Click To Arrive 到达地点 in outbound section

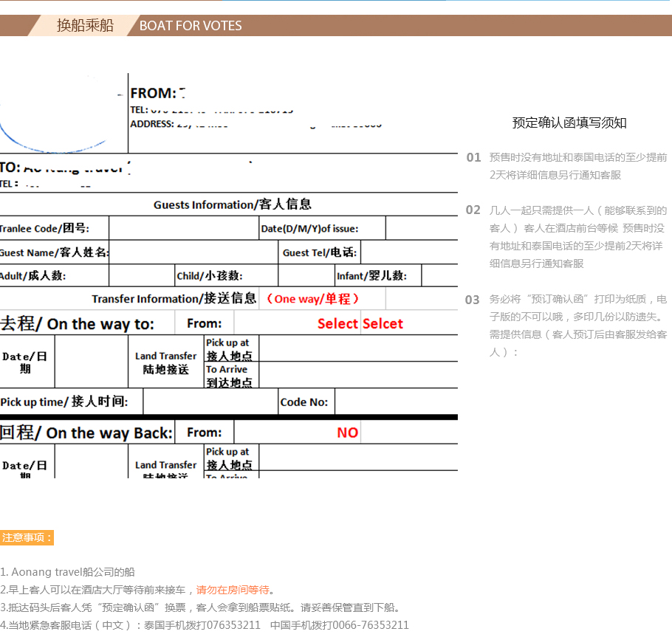click(229, 376)
